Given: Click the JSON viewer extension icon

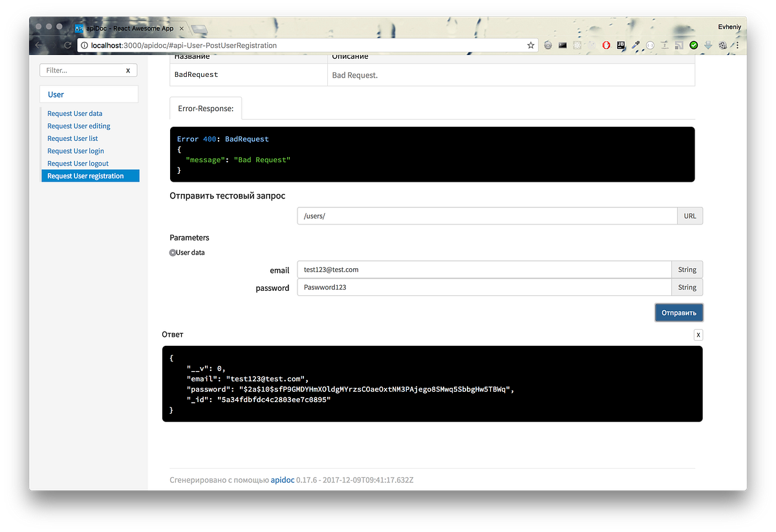Looking at the screenshot, I should [x=650, y=45].
